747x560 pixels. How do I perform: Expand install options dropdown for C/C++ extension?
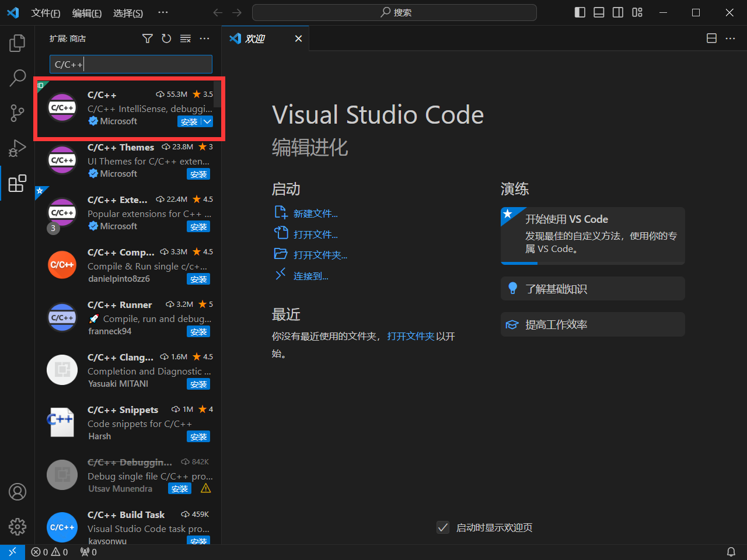tap(207, 121)
